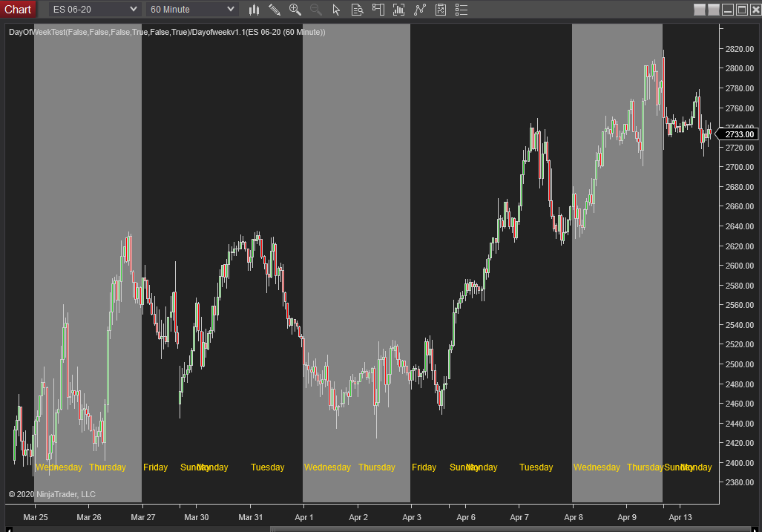Click the Apr 1 date label
762x532 pixels.
tap(303, 517)
